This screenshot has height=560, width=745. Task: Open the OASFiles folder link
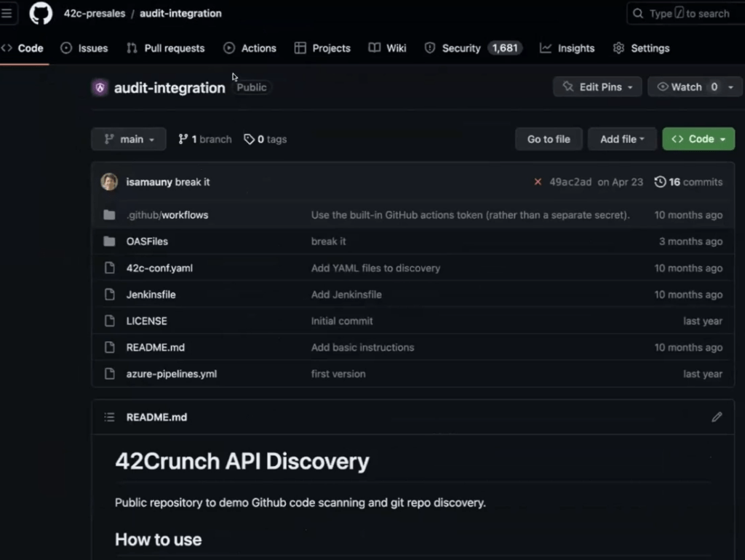[x=148, y=241]
